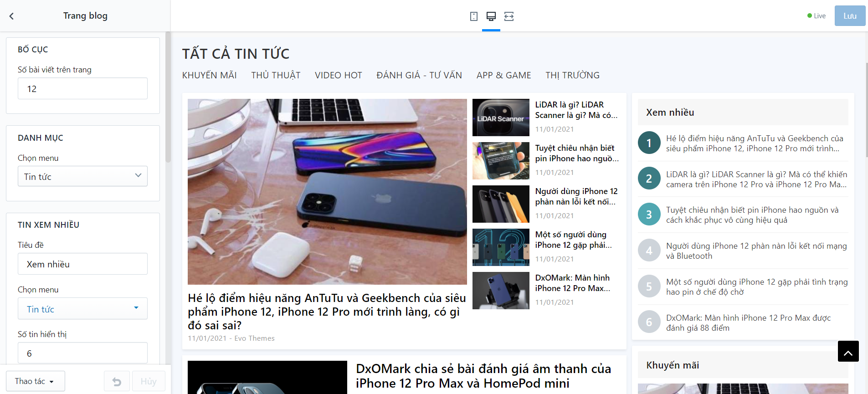Switch to mobile preview icon
Image resolution: width=868 pixels, height=394 pixels.
[474, 16]
